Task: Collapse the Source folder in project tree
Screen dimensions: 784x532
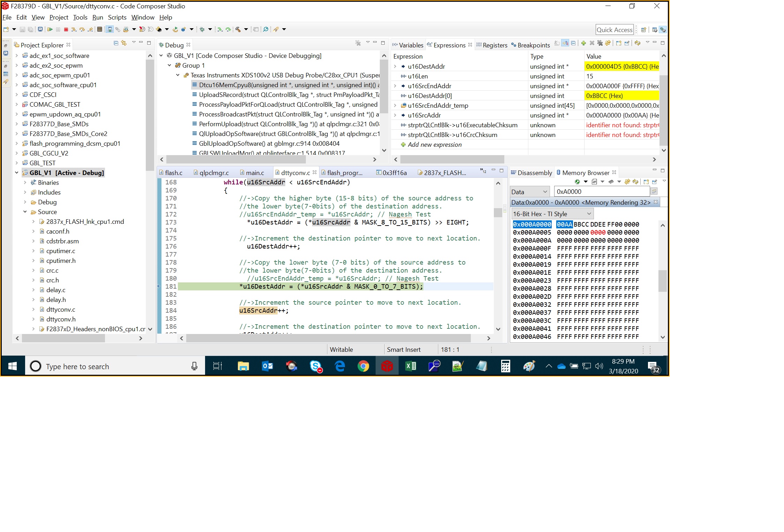Action: click(x=25, y=212)
